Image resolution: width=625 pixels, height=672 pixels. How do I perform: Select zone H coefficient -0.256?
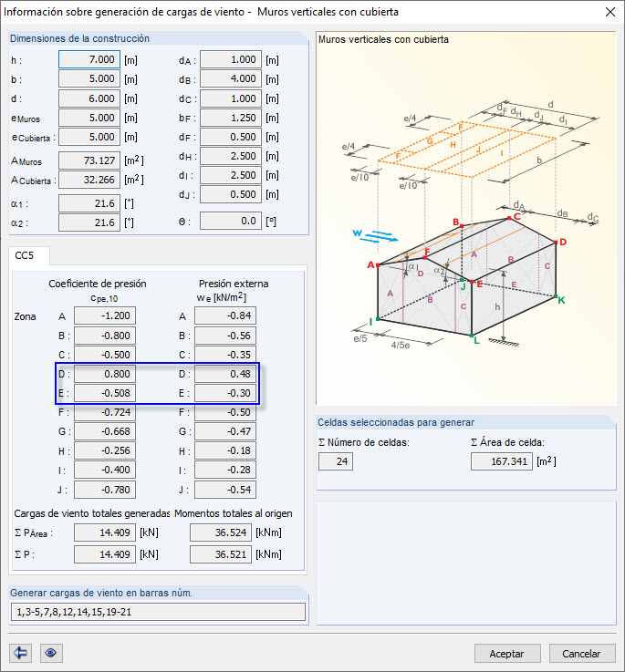tap(105, 450)
